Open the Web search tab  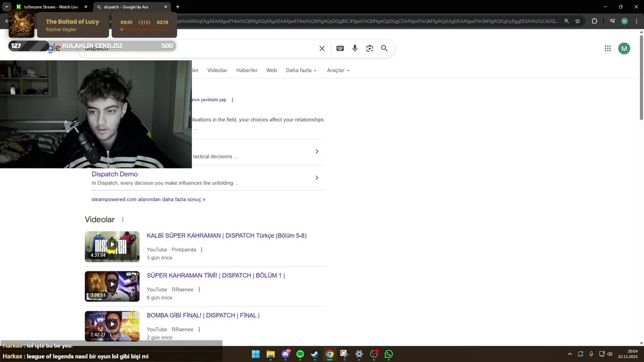[272, 70]
